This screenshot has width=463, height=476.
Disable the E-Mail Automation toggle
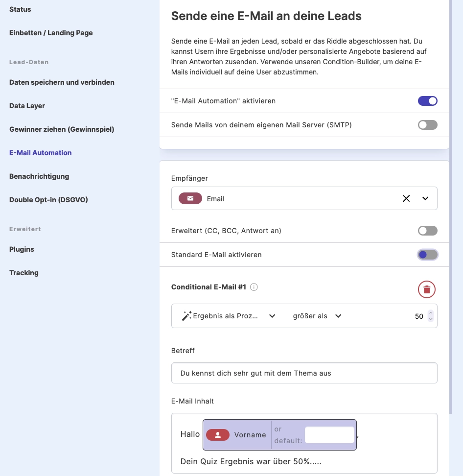click(427, 100)
